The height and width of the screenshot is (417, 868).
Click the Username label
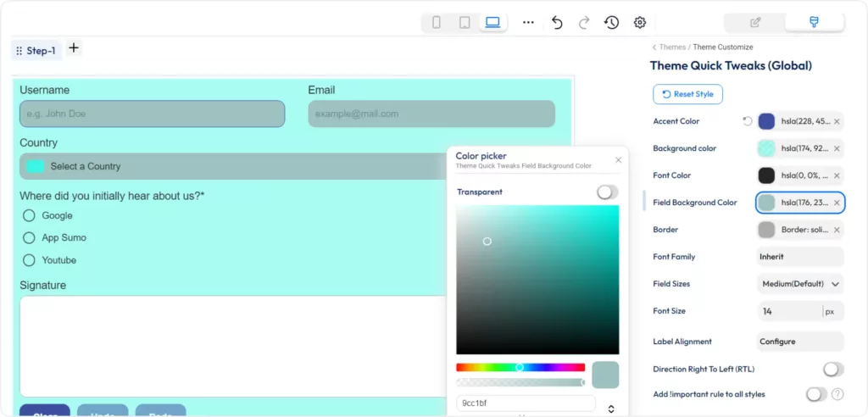[44, 91]
